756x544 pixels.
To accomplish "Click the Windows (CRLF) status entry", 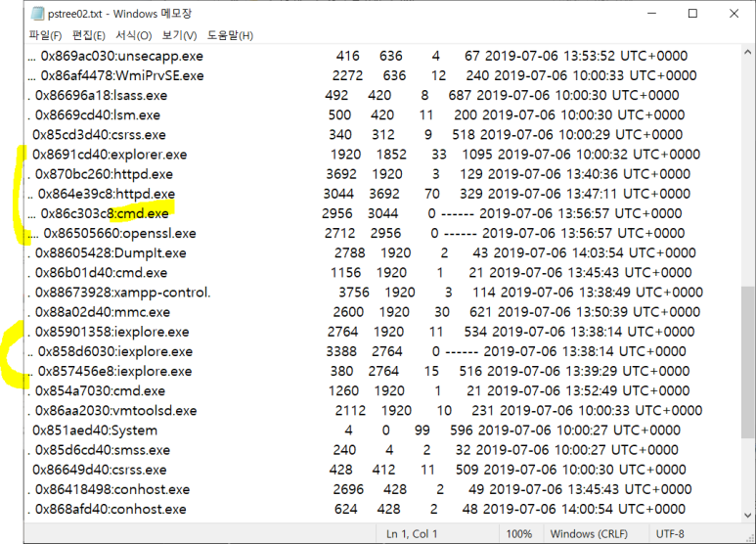I will coord(589,534).
